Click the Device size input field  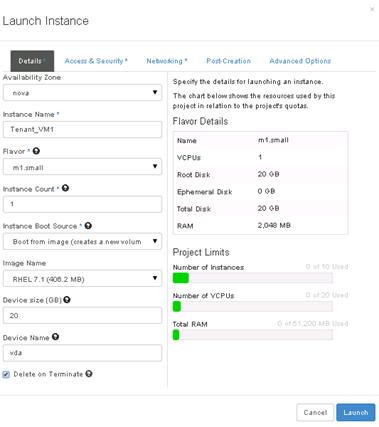point(82,315)
